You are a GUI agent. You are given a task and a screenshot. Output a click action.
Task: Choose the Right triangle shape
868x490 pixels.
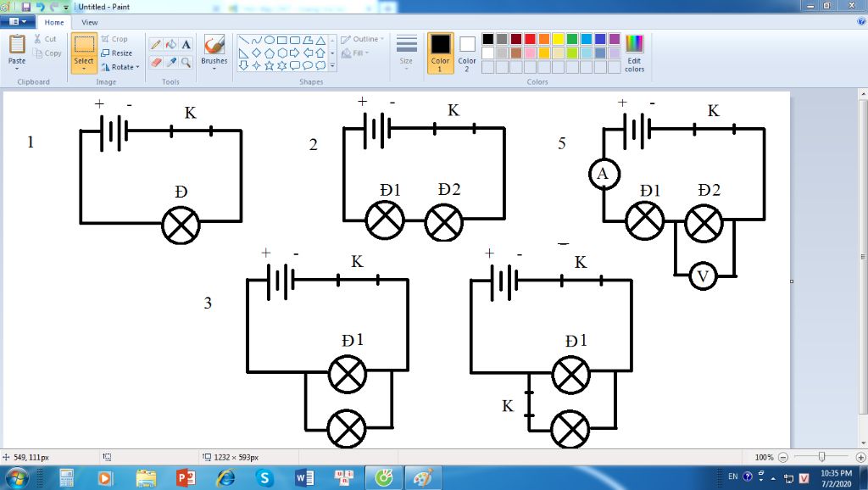click(243, 53)
